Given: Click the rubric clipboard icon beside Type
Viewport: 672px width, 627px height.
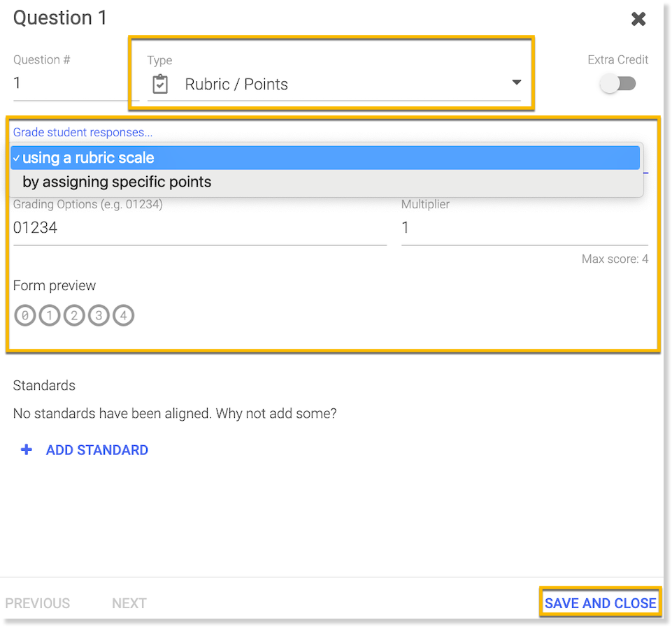Looking at the screenshot, I should point(160,85).
